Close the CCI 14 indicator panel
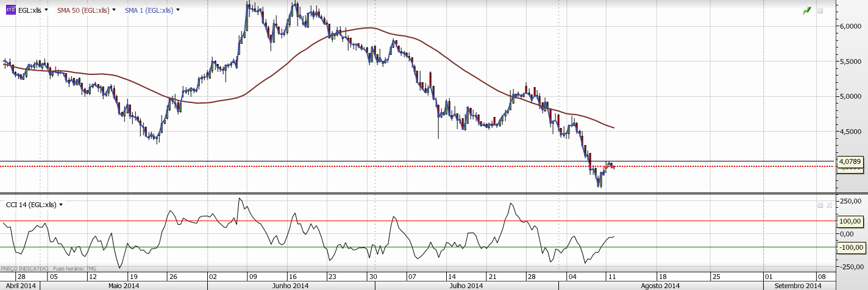 click(829, 205)
